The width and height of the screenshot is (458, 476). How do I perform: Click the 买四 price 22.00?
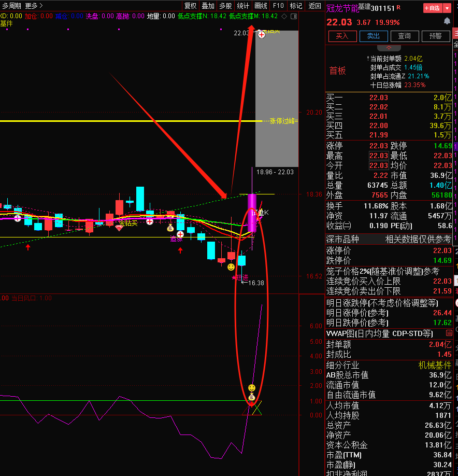coord(379,125)
